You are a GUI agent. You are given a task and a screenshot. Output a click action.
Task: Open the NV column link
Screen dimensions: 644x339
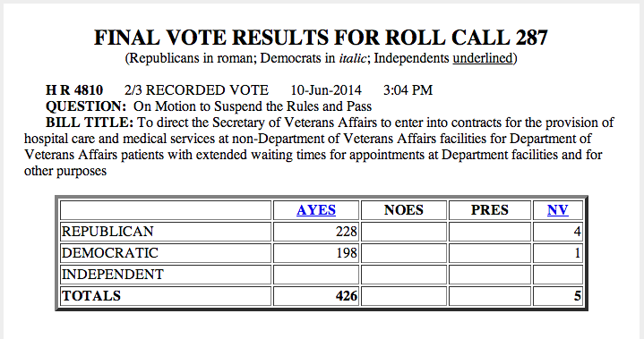557,210
